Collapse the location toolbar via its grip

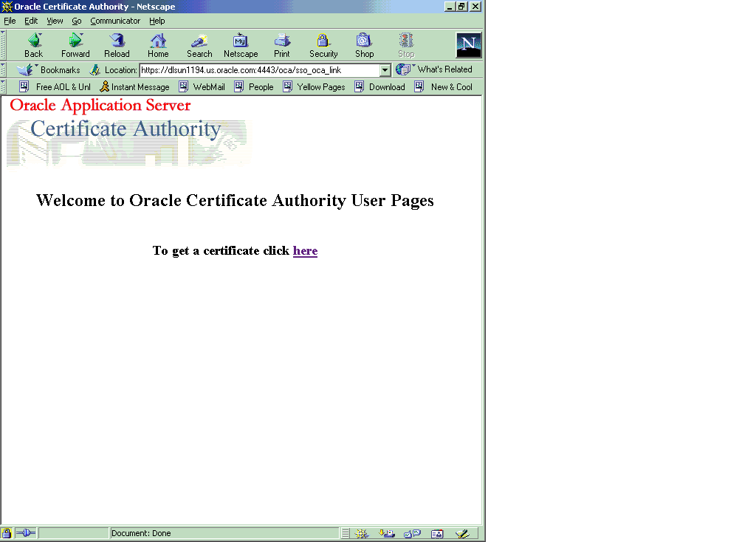[x=4, y=70]
